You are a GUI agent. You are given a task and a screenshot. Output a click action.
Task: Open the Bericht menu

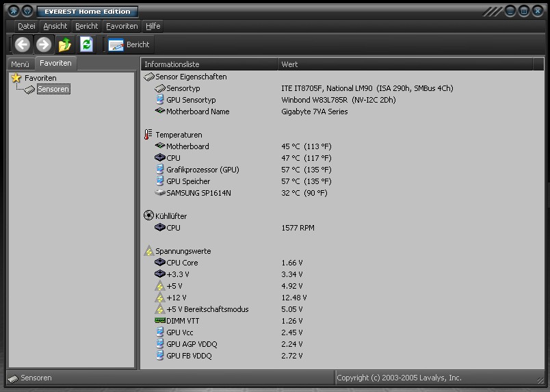coord(86,26)
